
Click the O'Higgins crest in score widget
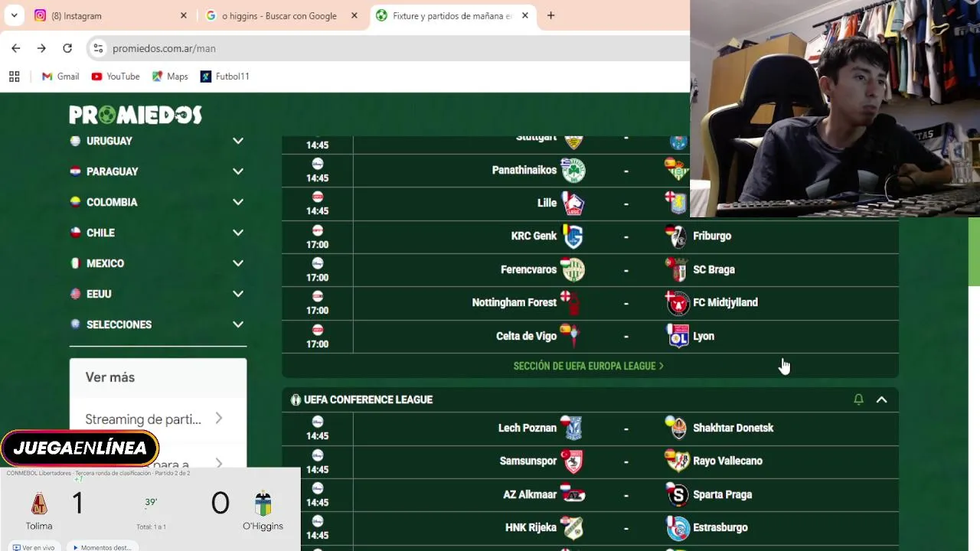click(x=263, y=504)
